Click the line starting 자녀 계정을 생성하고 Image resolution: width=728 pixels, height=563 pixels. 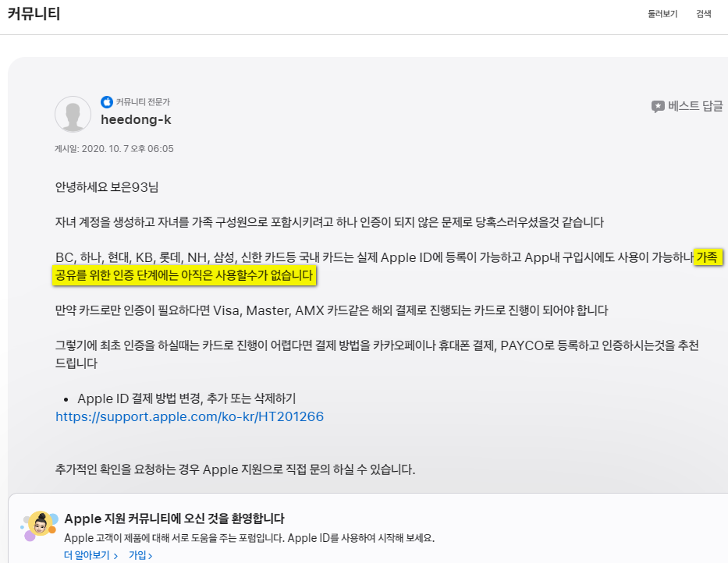coord(329,222)
